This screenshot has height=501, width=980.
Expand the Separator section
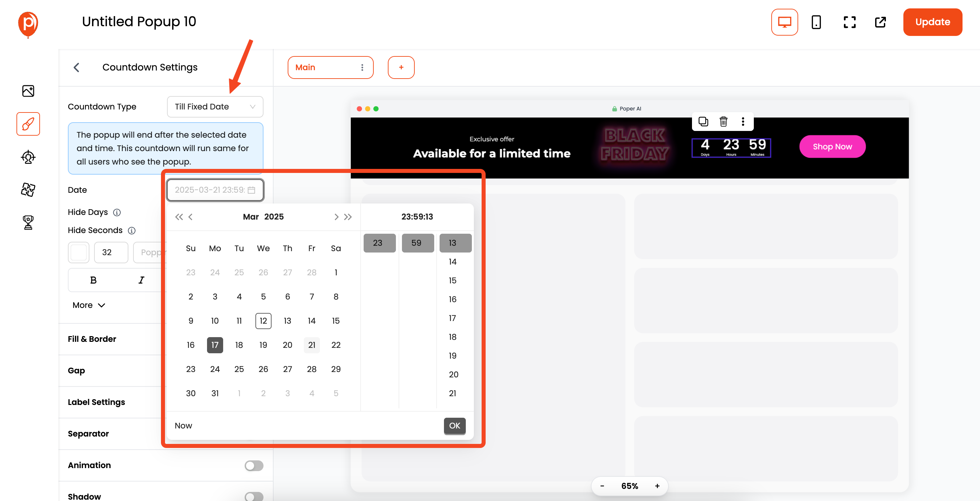[x=88, y=434]
